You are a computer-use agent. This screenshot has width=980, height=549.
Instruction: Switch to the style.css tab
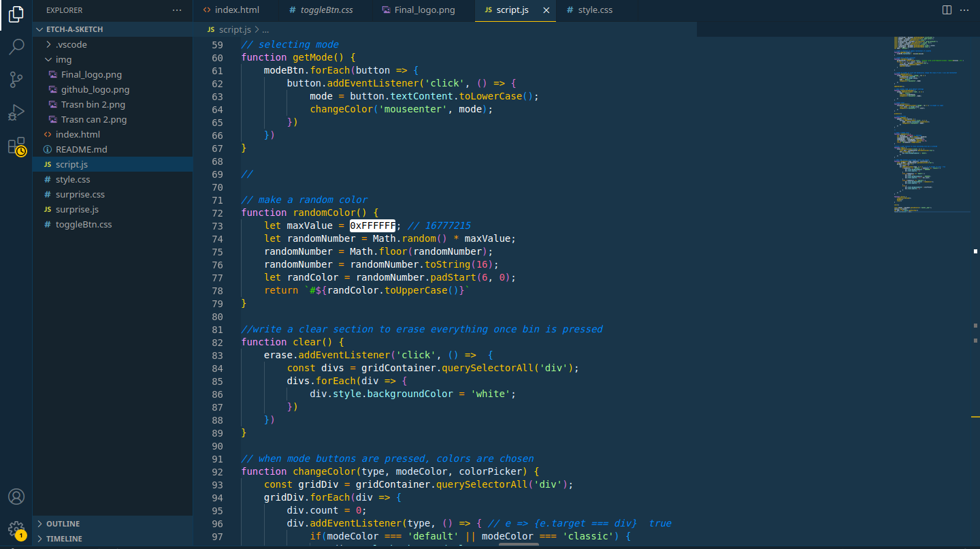595,10
